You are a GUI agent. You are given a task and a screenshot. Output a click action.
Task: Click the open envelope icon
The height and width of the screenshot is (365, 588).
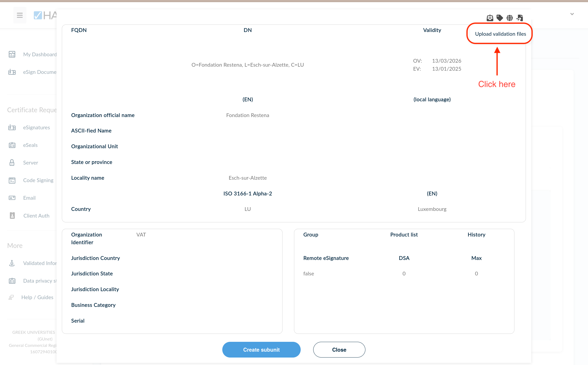tap(490, 18)
